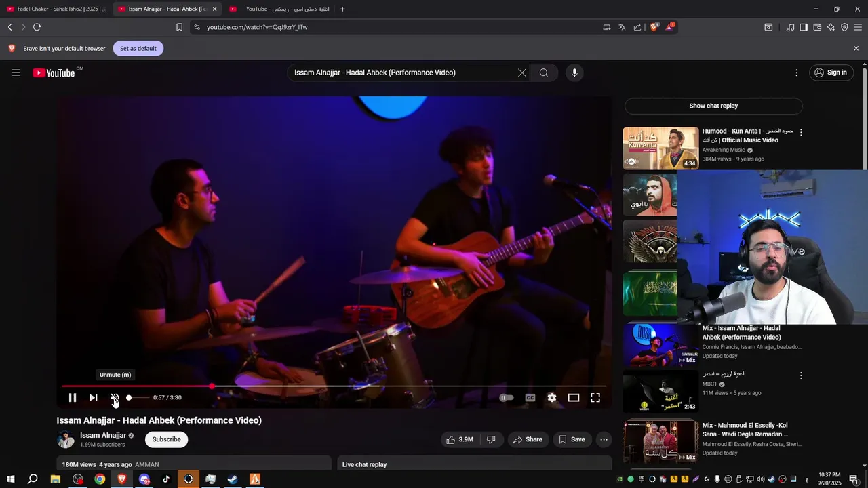Like the video (3.9M)
Screen dimensions: 868x488
coord(460,439)
